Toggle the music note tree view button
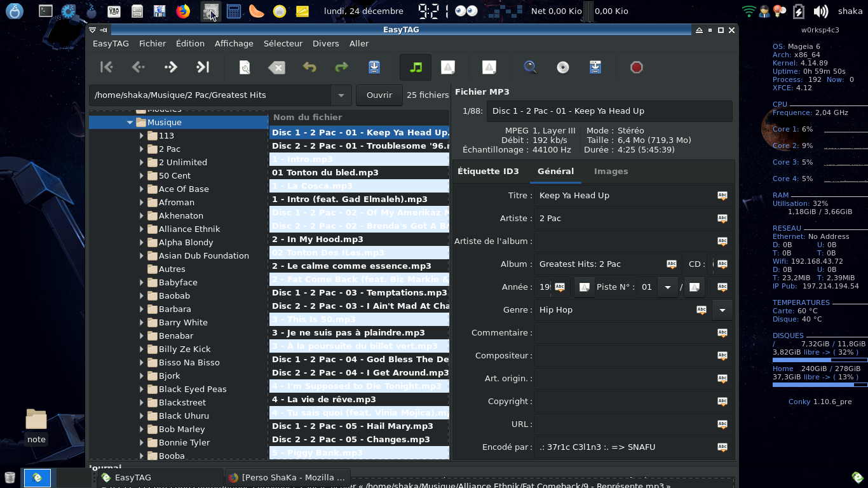The image size is (868, 488). point(416,67)
